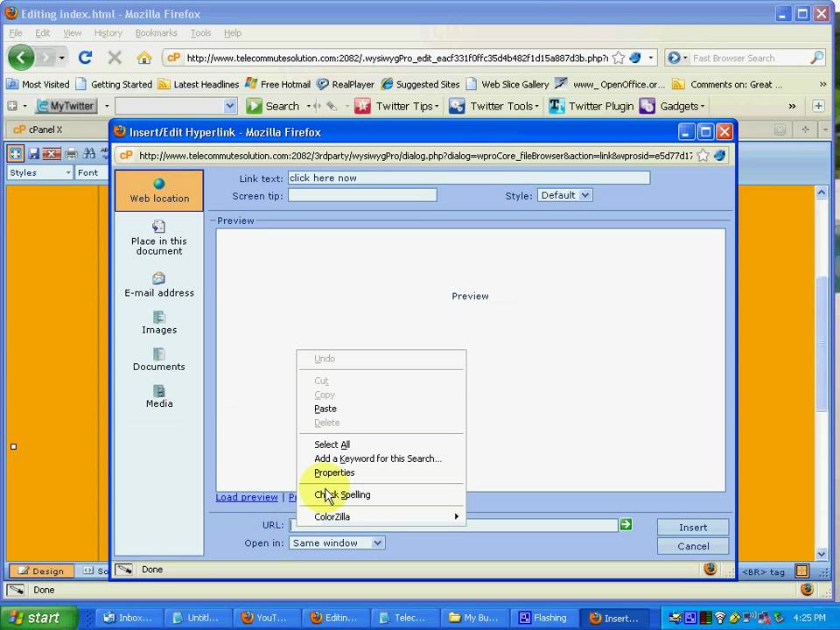This screenshot has height=630, width=840.
Task: Click the Insert button
Action: [x=693, y=527]
